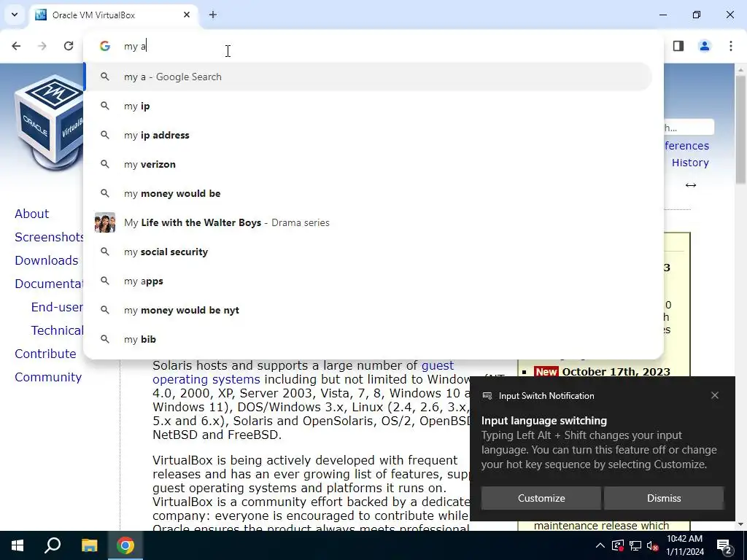
Task: Click the History link on the page
Action: 690,163
